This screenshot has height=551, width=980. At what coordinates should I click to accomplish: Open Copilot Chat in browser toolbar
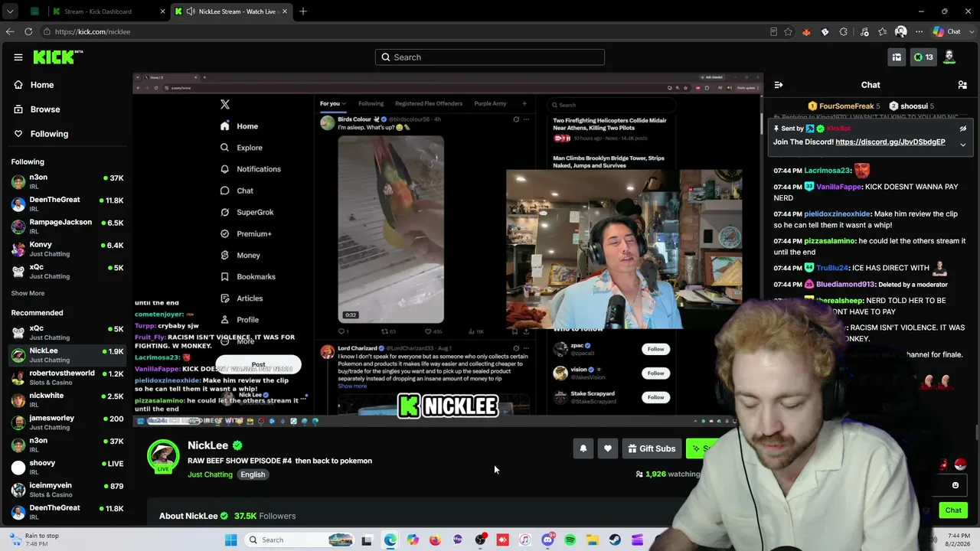click(x=946, y=31)
